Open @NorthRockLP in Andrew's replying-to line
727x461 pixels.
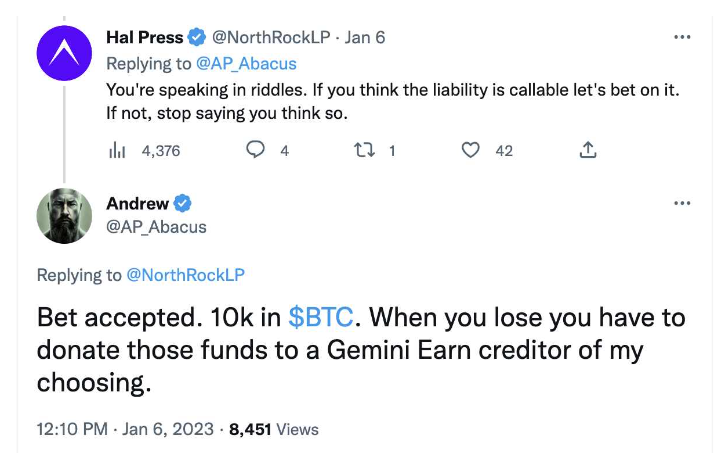click(x=185, y=275)
